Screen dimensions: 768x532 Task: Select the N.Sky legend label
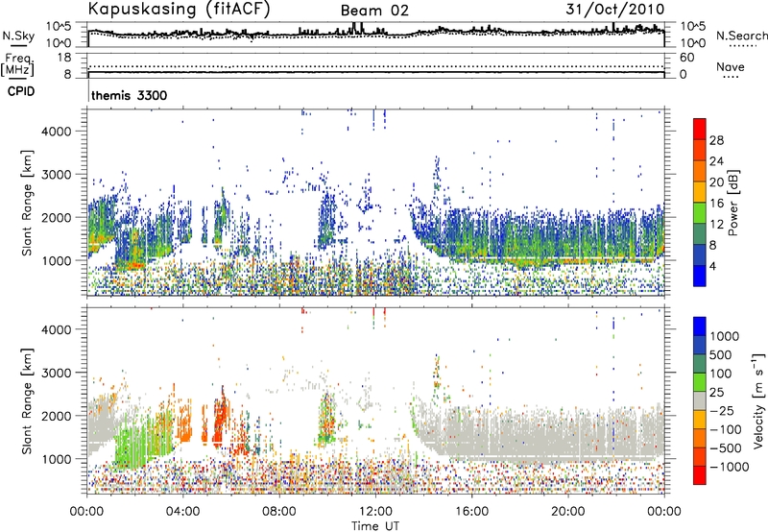[x=18, y=36]
